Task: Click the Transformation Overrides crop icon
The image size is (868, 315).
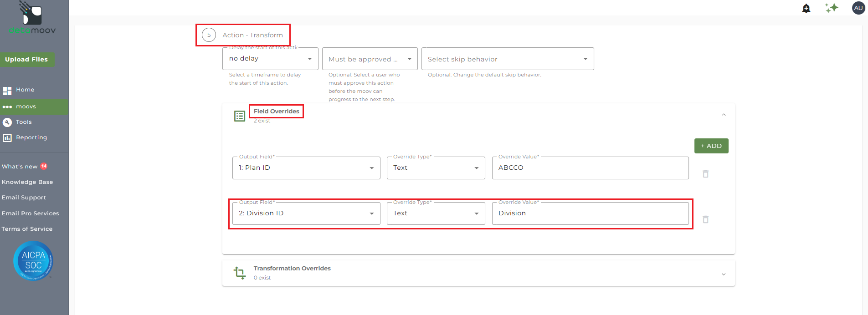Action: click(240, 273)
